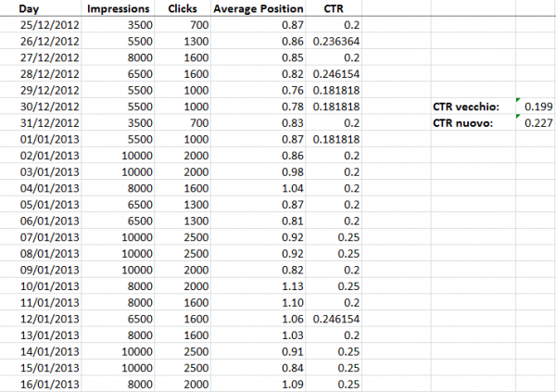Click the date cell 29/12/2012
This screenshot has height=392, width=556.
(x=41, y=90)
